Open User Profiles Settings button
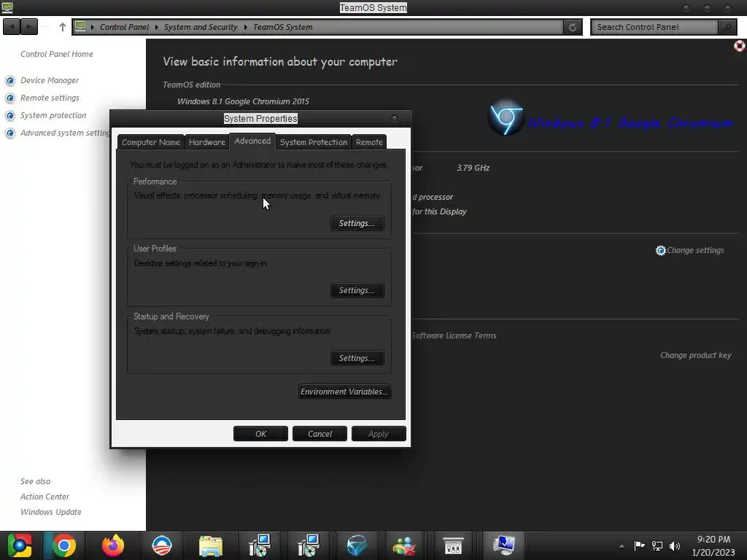 click(x=357, y=290)
